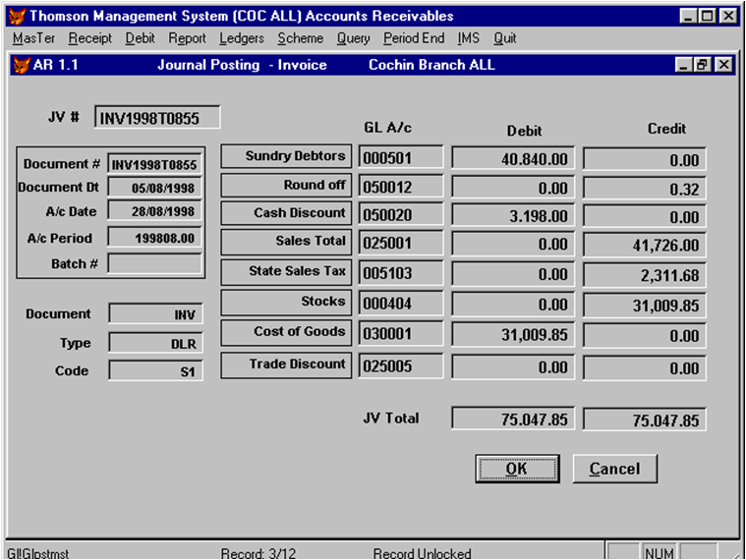Open the Query menu
This screenshot has height=560, width=746.
point(353,38)
